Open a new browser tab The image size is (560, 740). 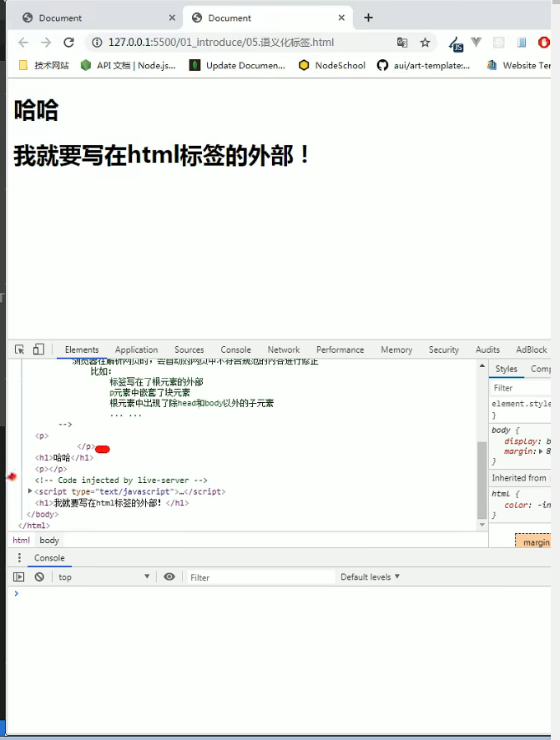point(368,18)
